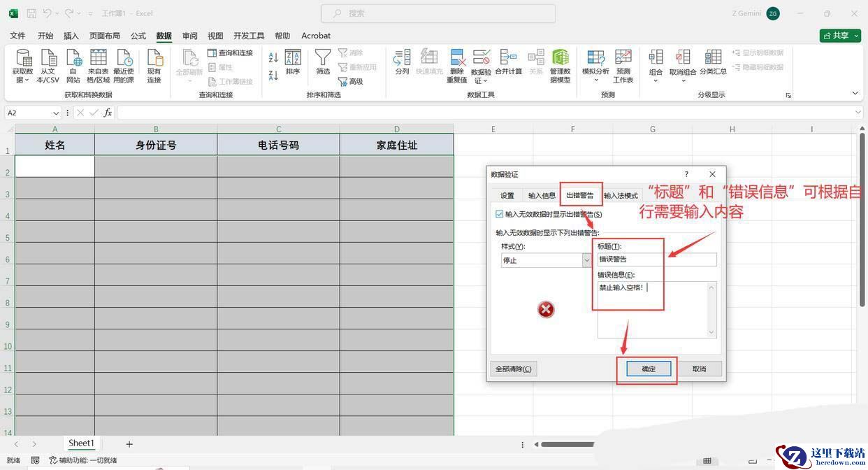Click the 分列 (Text to Columns) icon
Image resolution: width=868 pixels, height=470 pixels.
(x=402, y=63)
